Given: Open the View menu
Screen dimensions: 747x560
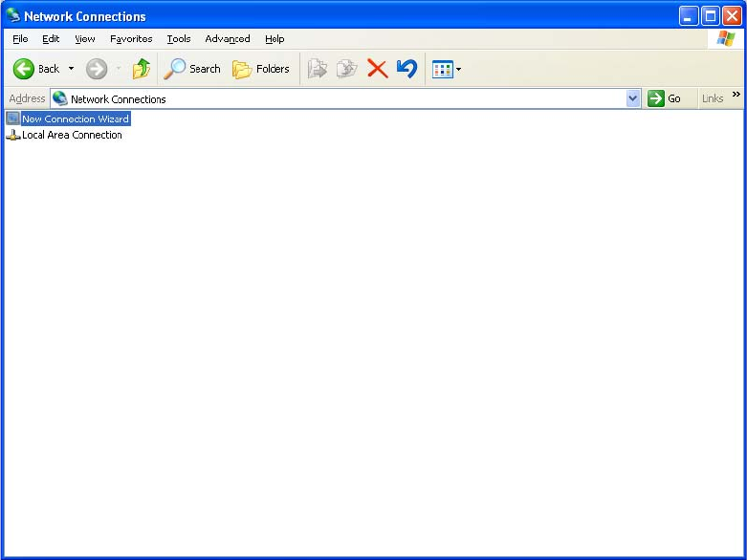Looking at the screenshot, I should click(x=85, y=39).
